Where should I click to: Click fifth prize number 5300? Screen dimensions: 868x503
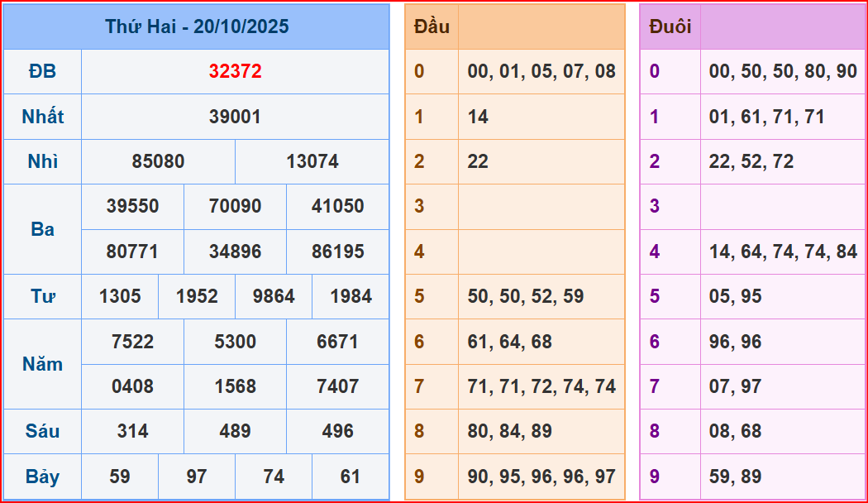pyautogui.click(x=236, y=342)
